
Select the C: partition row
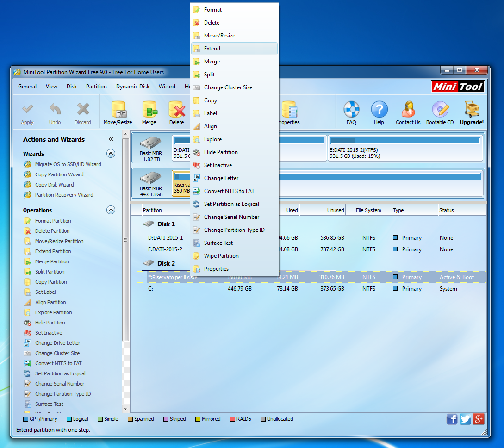pos(308,289)
